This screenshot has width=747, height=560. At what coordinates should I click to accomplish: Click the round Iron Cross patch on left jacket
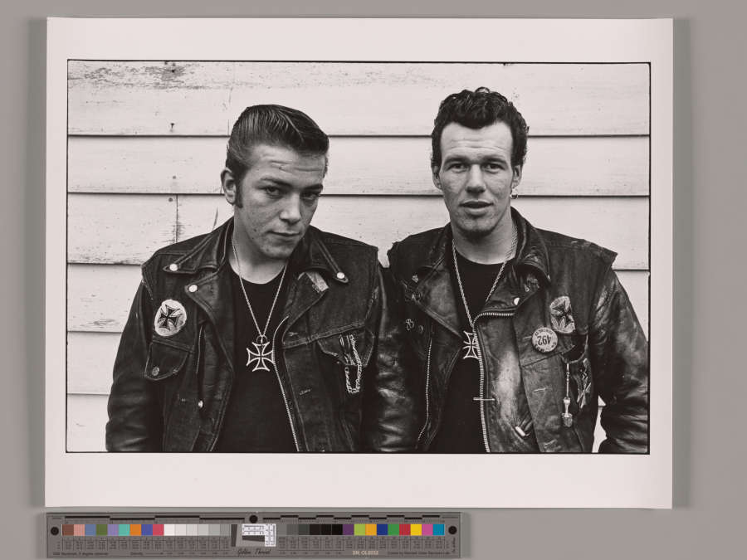pos(170,318)
